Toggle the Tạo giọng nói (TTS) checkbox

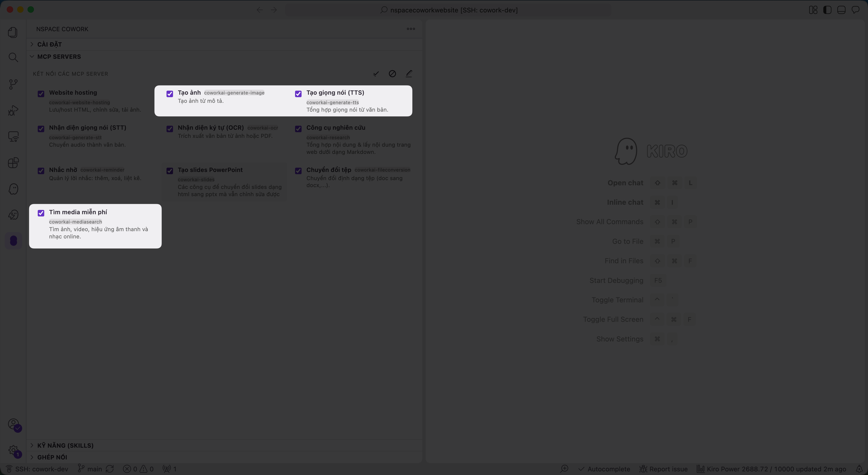coord(298,94)
